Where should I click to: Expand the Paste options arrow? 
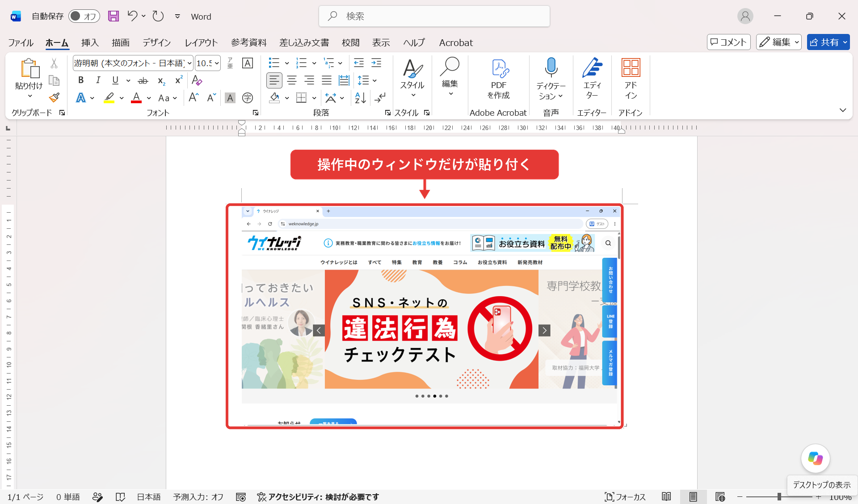pos(29,96)
